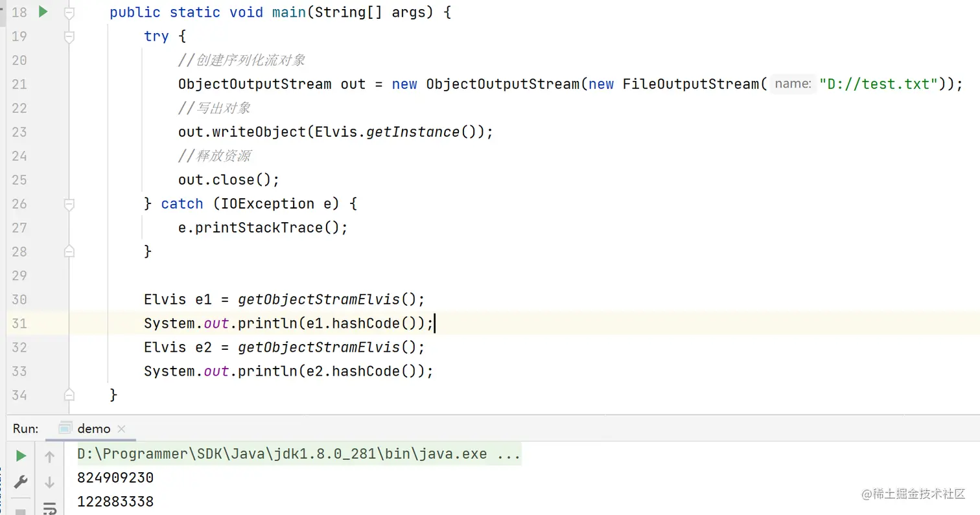Viewport: 980px width, 515px height.
Task: Click the main method name on line 18
Action: pyautogui.click(x=289, y=12)
